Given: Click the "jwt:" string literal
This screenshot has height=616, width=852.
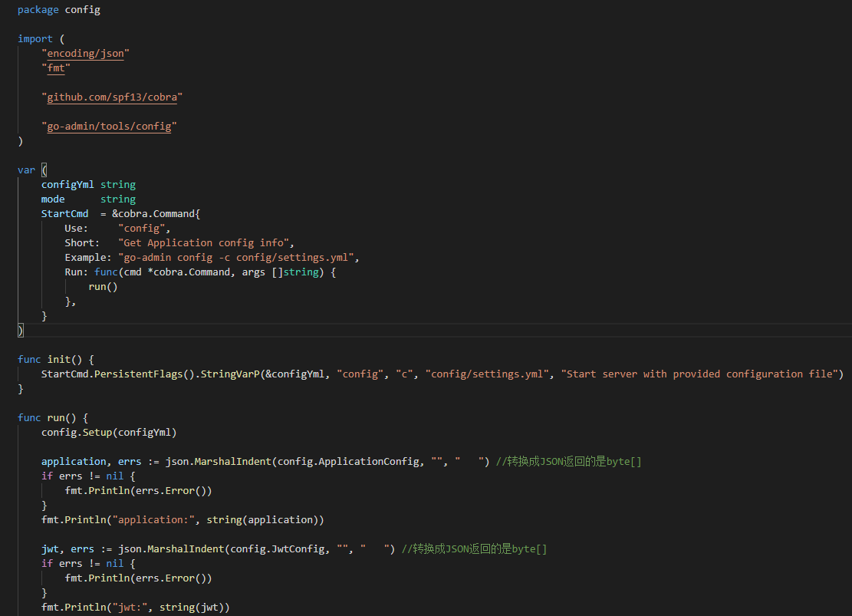Looking at the screenshot, I should pyautogui.click(x=130, y=608).
